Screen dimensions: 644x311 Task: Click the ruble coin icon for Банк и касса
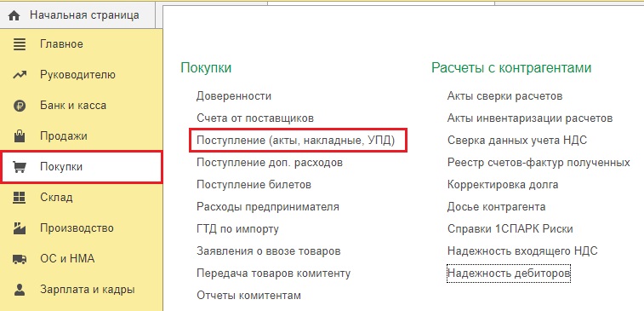[20, 106]
